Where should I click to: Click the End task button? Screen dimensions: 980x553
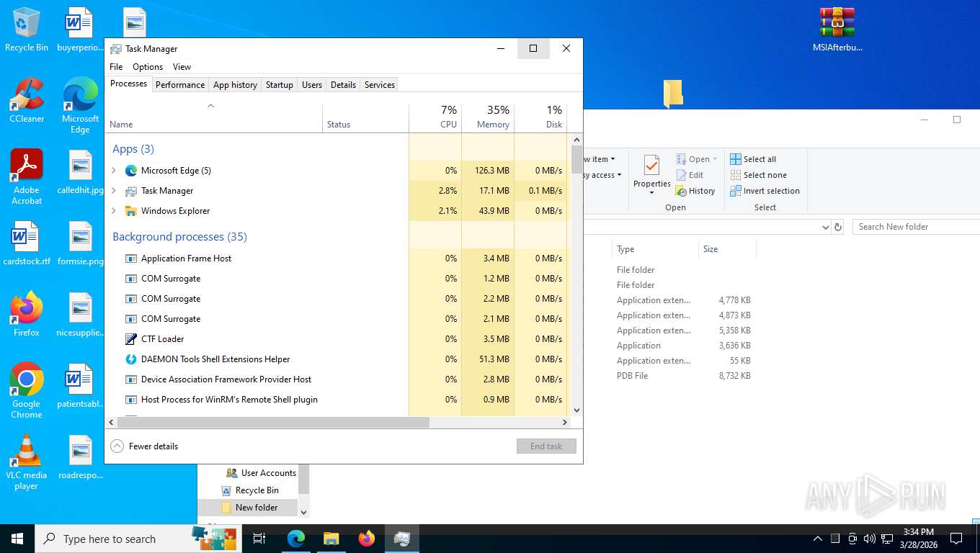pyautogui.click(x=546, y=446)
